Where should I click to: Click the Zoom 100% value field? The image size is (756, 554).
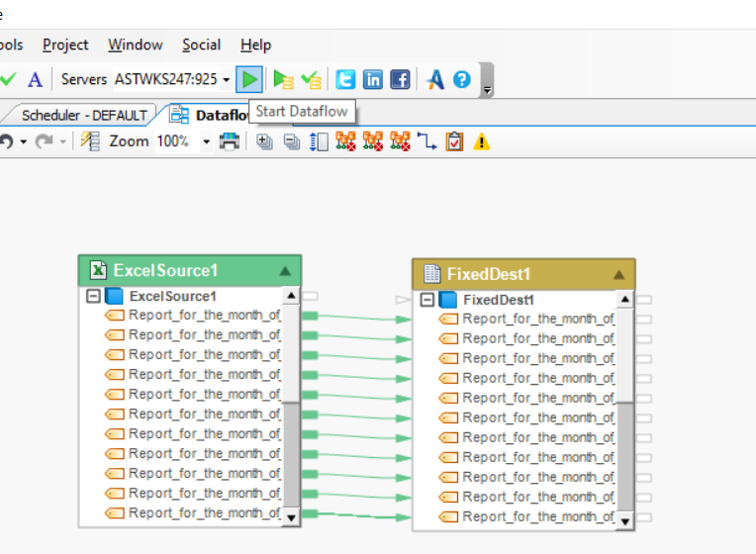tap(177, 141)
